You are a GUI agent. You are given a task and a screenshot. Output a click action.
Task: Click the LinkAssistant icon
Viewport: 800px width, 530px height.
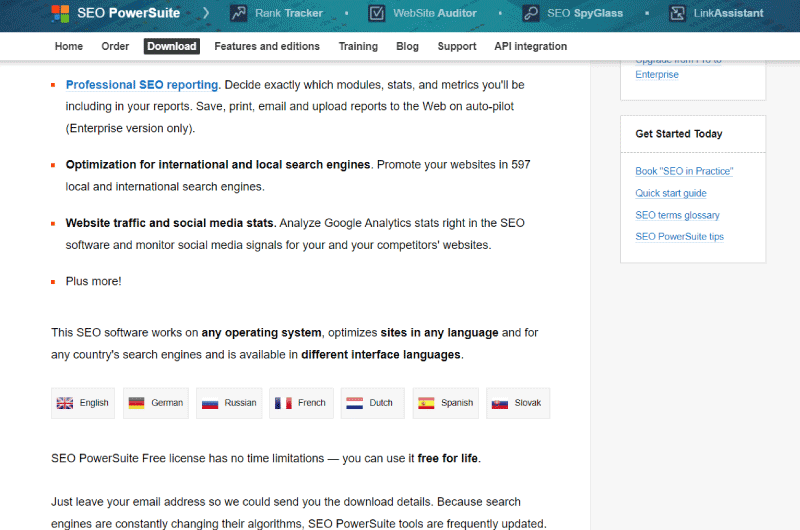677,13
